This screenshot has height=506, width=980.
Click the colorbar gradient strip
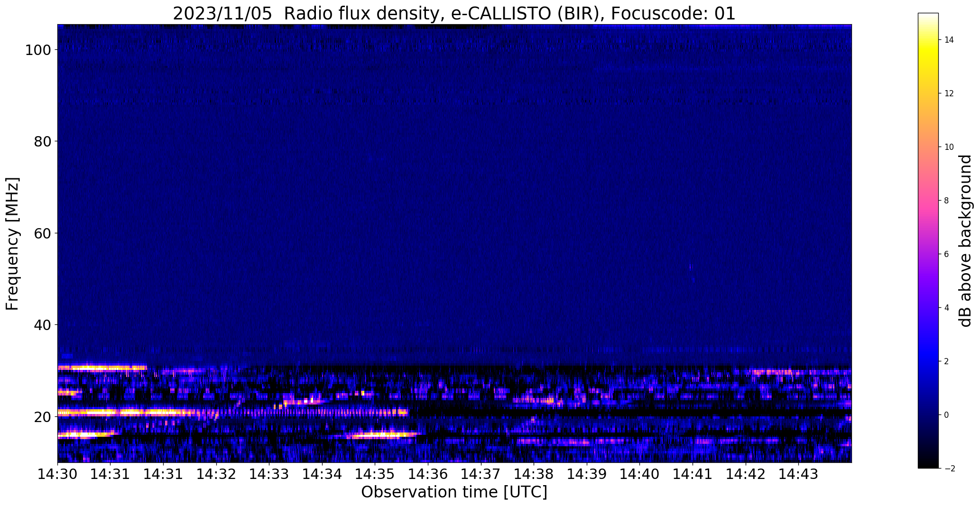pyautogui.click(x=928, y=240)
